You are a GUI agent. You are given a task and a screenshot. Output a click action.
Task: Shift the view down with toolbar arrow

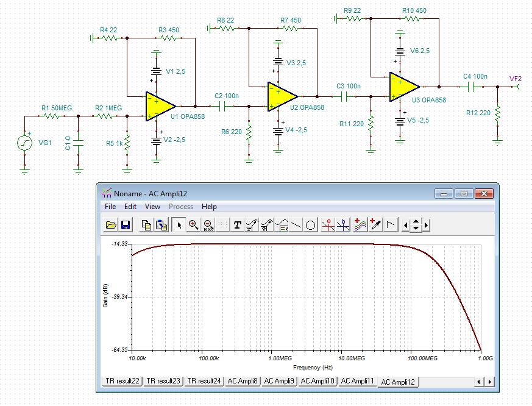point(416,229)
